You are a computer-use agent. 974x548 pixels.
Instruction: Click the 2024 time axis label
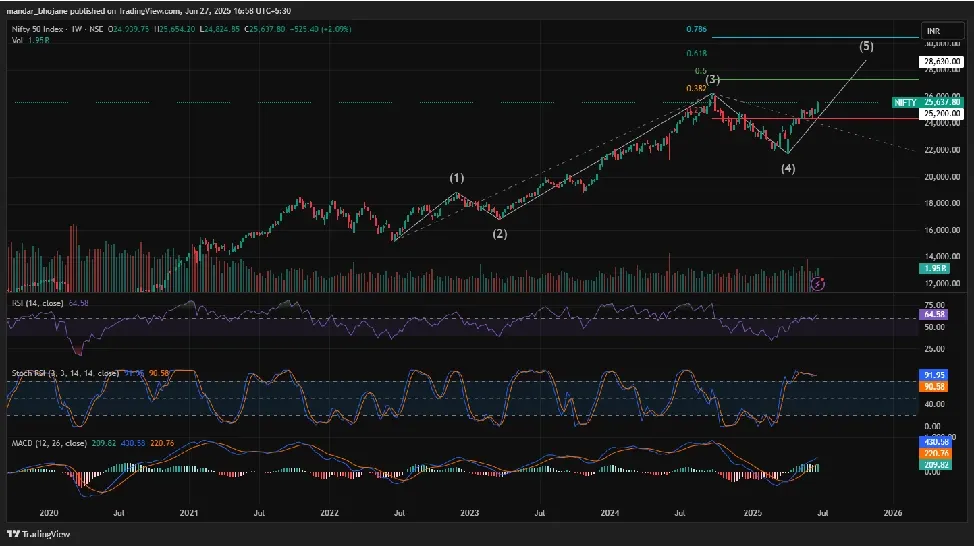pos(609,513)
